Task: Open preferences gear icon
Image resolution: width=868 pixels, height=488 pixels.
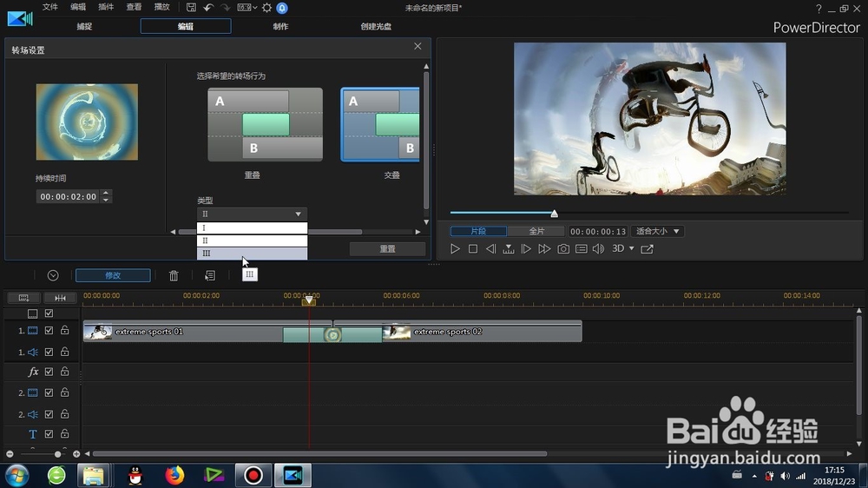Action: tap(266, 8)
